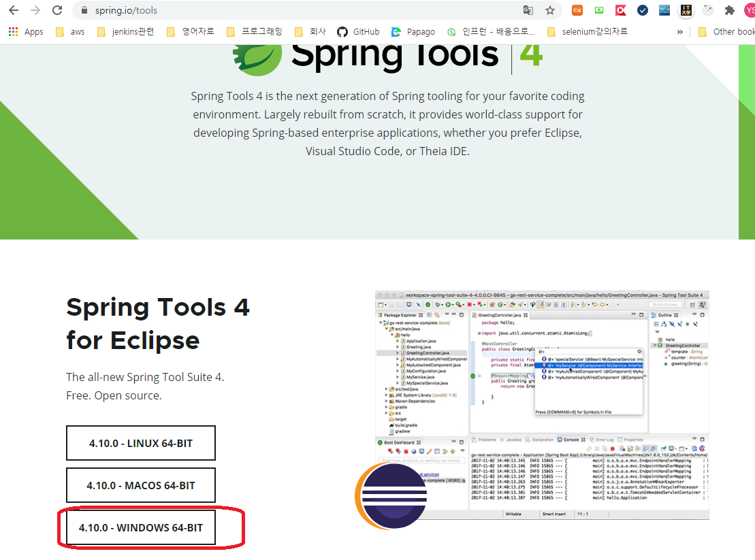Image resolution: width=755 pixels, height=560 pixels.
Task: Open the Apps grid shortcut
Action: [x=26, y=32]
